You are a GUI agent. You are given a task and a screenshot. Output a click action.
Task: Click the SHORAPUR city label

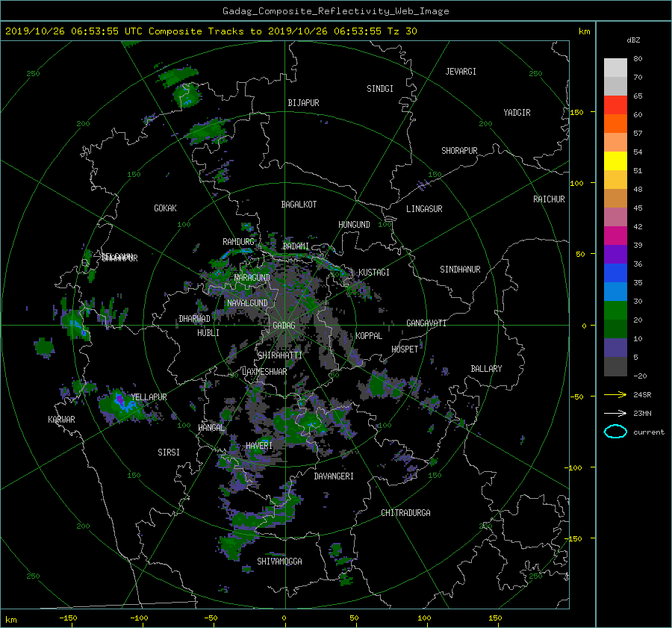tap(459, 151)
